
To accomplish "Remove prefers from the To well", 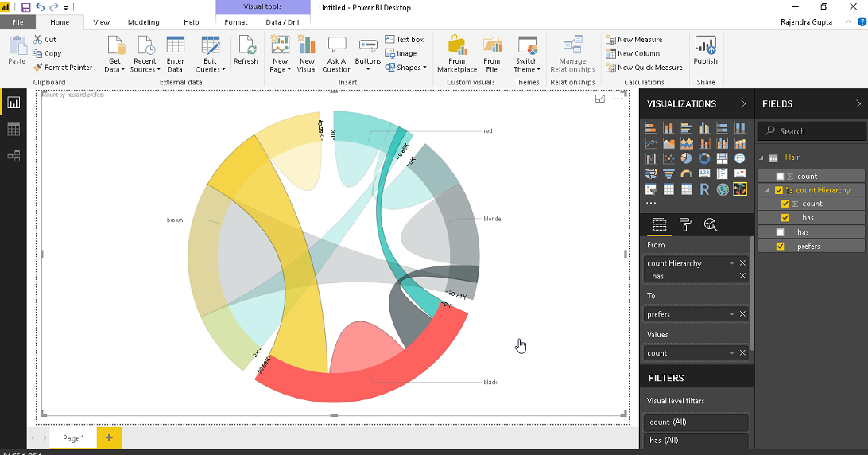I will (742, 314).
